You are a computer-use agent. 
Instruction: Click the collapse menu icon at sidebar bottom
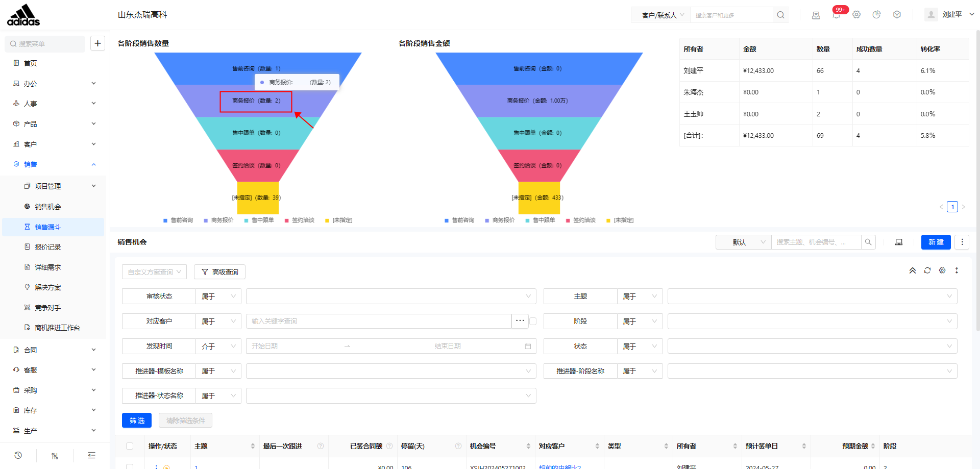click(x=91, y=455)
